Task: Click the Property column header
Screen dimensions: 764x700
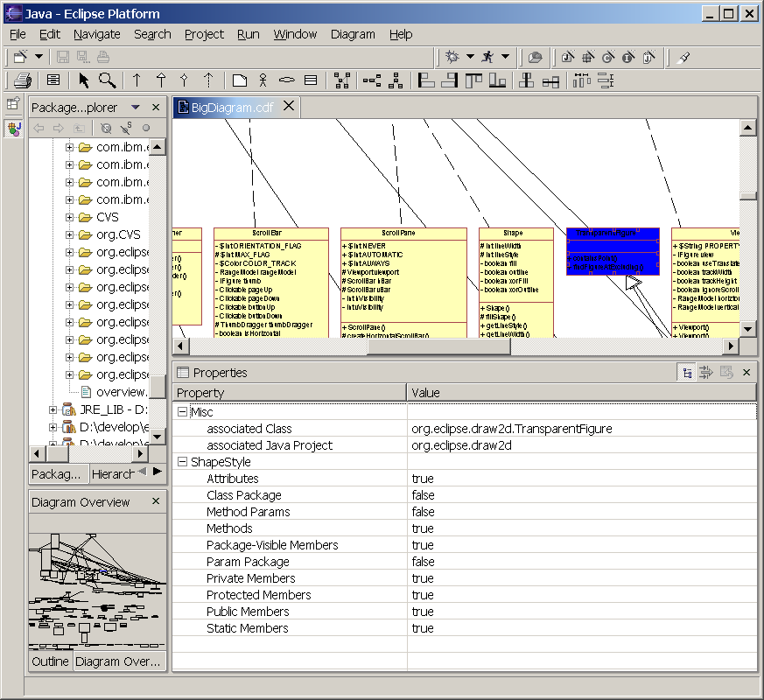Action: tap(200, 393)
